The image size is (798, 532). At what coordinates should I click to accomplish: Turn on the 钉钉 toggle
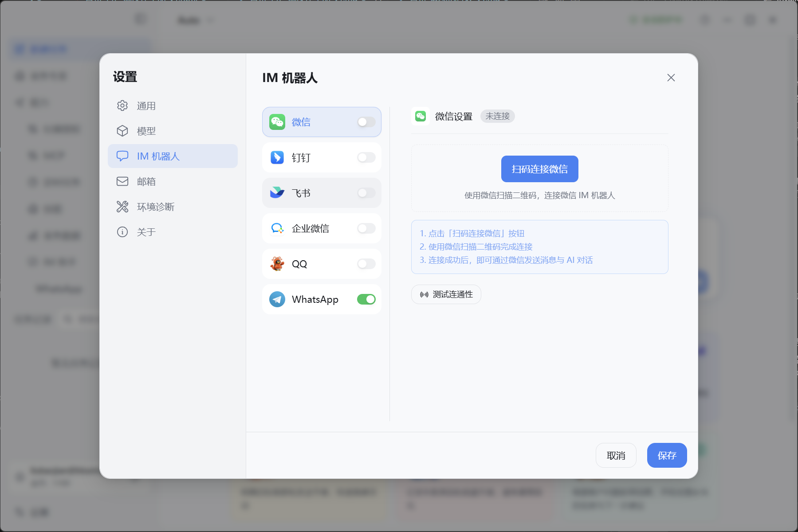366,157
